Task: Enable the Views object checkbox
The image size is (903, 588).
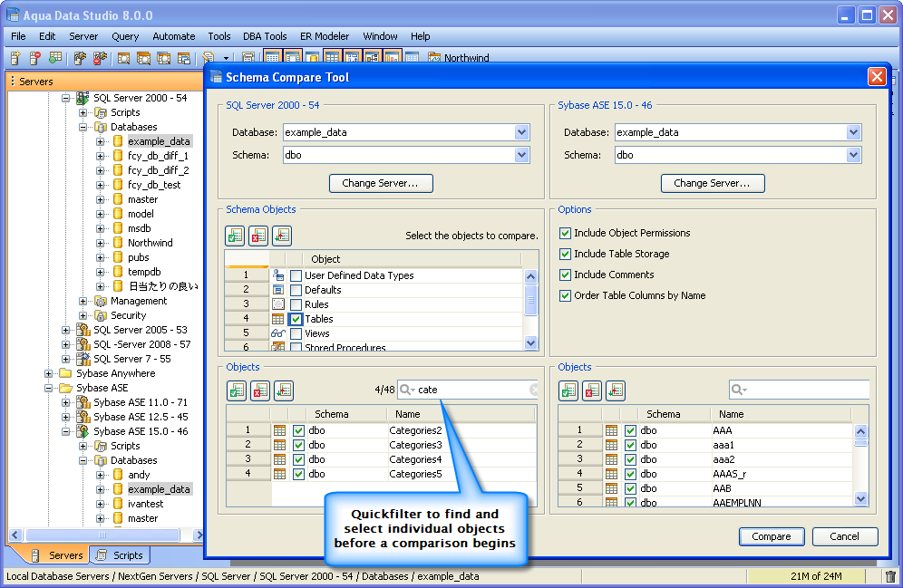Action: pos(296,333)
